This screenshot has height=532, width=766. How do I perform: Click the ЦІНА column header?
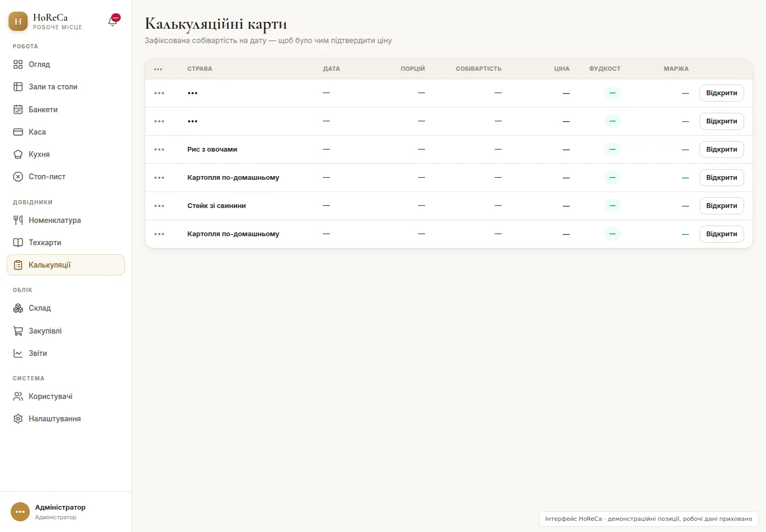click(562, 69)
